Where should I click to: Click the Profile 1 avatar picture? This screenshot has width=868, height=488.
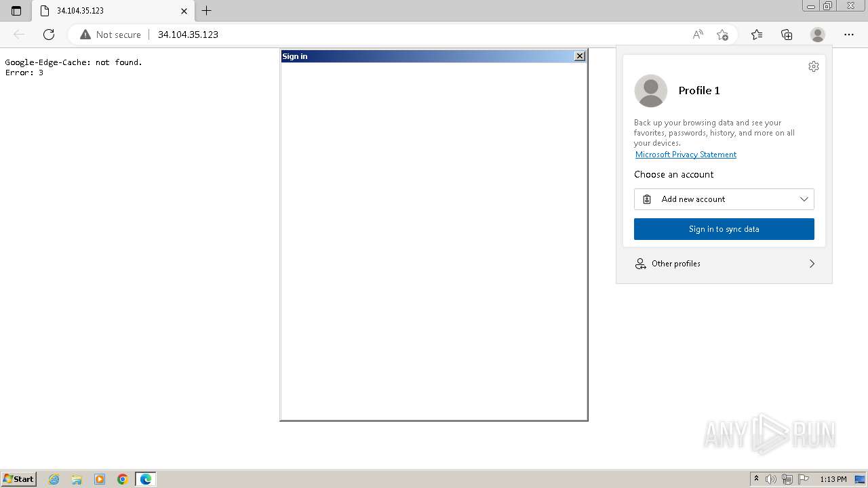(651, 91)
